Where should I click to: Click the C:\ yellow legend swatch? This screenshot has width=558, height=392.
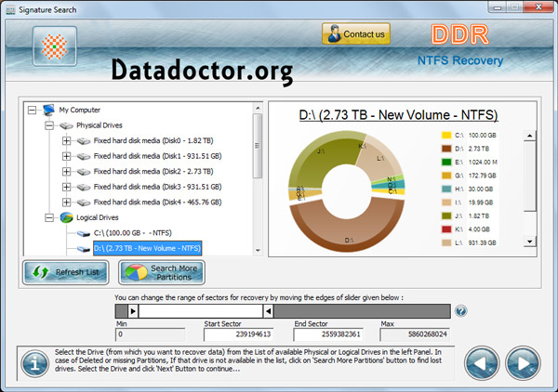tap(446, 136)
